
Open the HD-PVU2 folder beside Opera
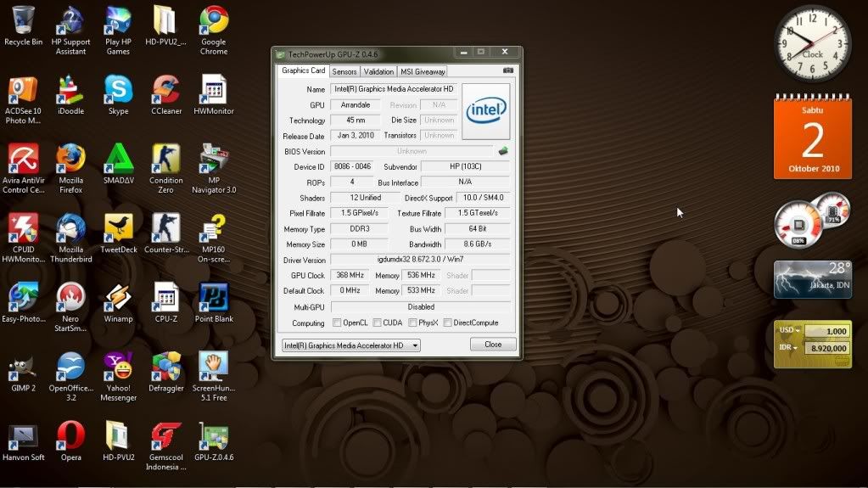coord(118,441)
